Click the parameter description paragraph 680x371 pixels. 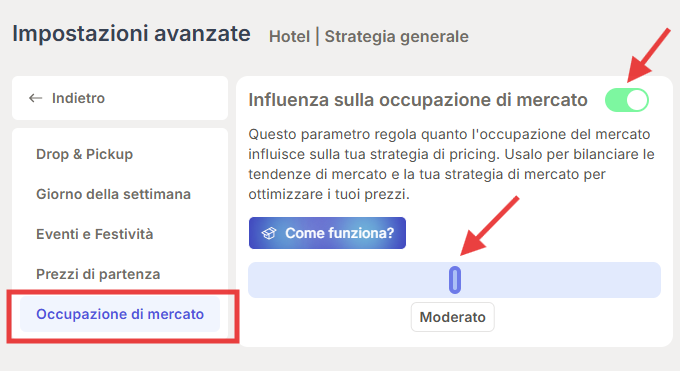click(451, 164)
